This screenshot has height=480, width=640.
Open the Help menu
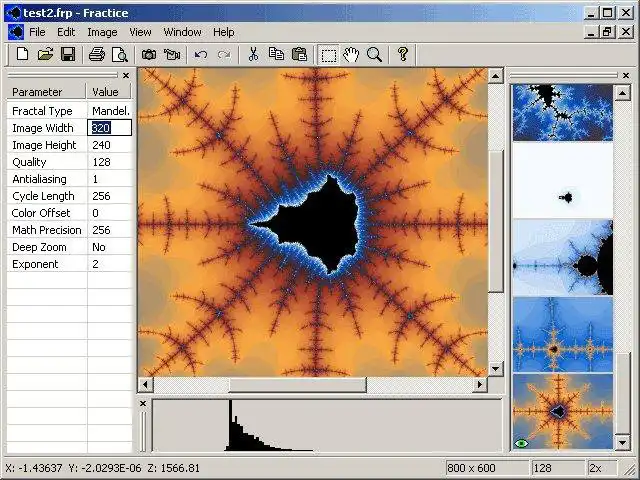pos(224,32)
